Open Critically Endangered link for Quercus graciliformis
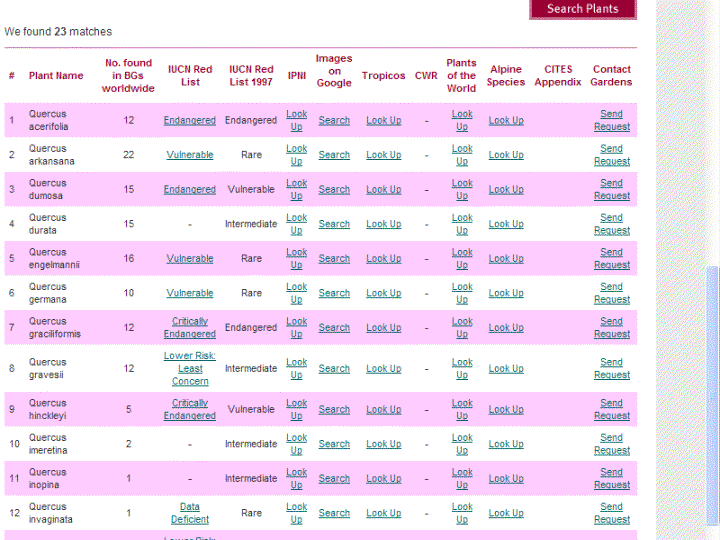This screenshot has width=720, height=540. coord(190,327)
